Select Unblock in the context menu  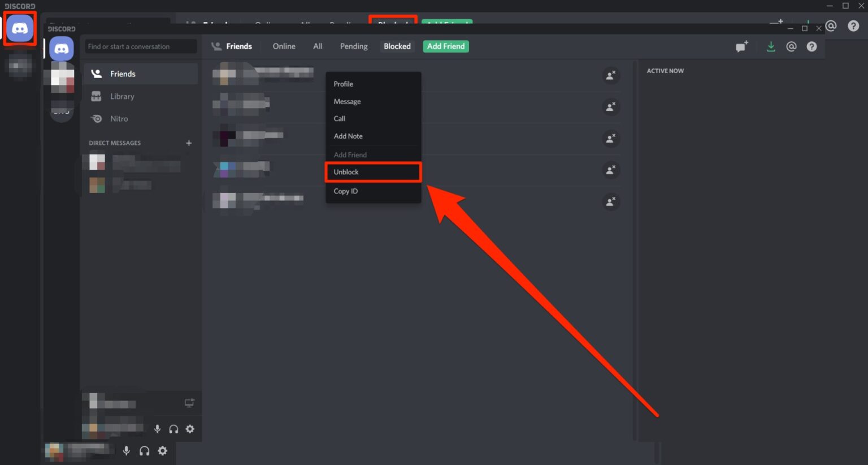coord(373,172)
